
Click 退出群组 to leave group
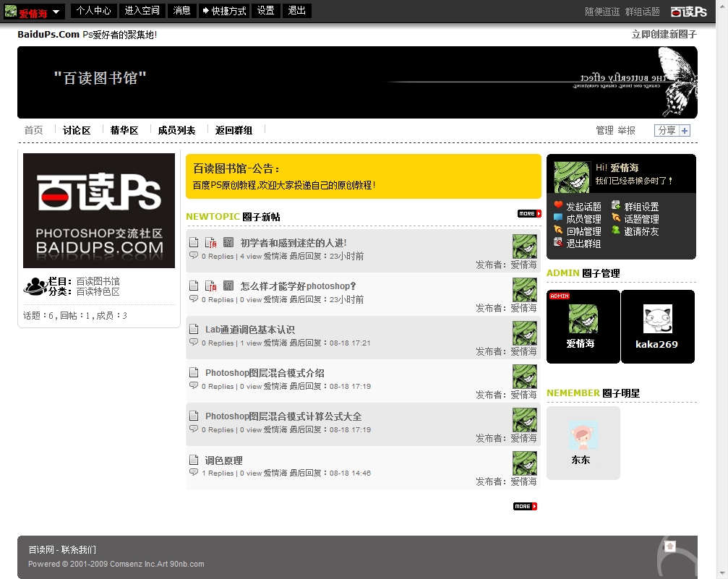583,244
